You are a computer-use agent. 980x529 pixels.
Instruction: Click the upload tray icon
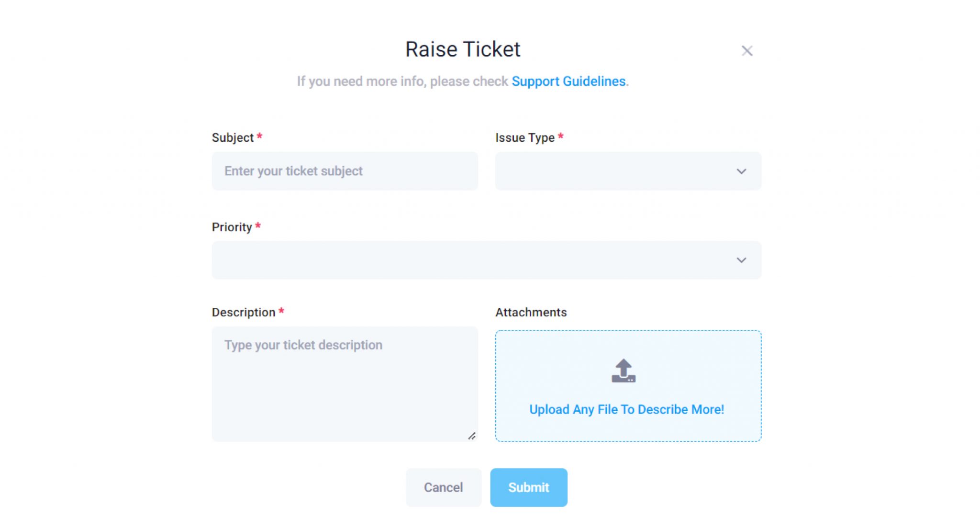(624, 371)
